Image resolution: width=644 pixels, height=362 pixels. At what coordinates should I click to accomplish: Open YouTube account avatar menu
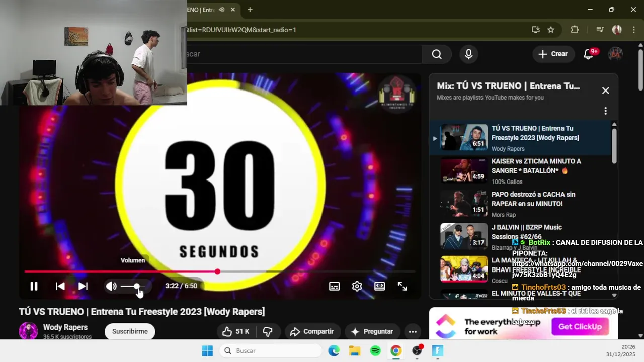[x=615, y=54]
